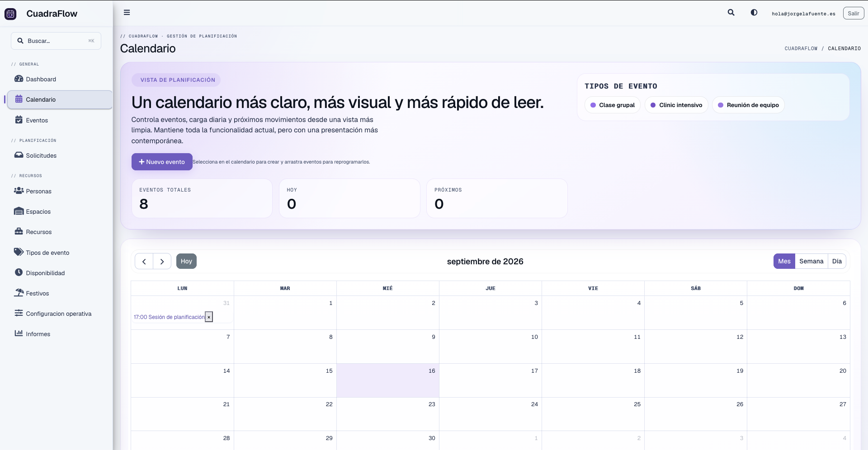Switch to Día view
Viewport: 868px width, 450px height.
(x=837, y=261)
